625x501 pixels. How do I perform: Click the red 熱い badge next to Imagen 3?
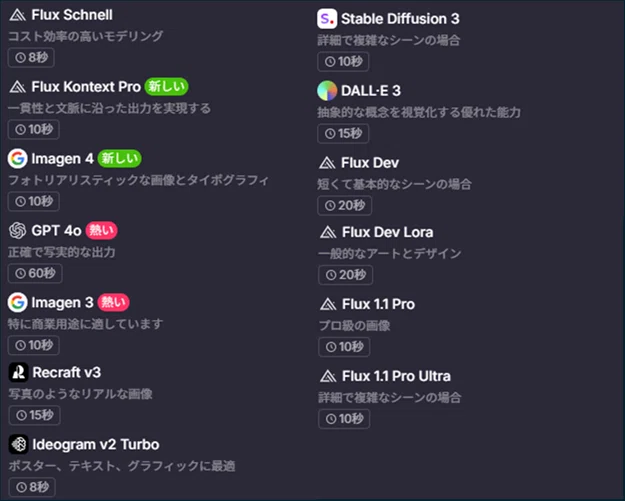point(114,302)
